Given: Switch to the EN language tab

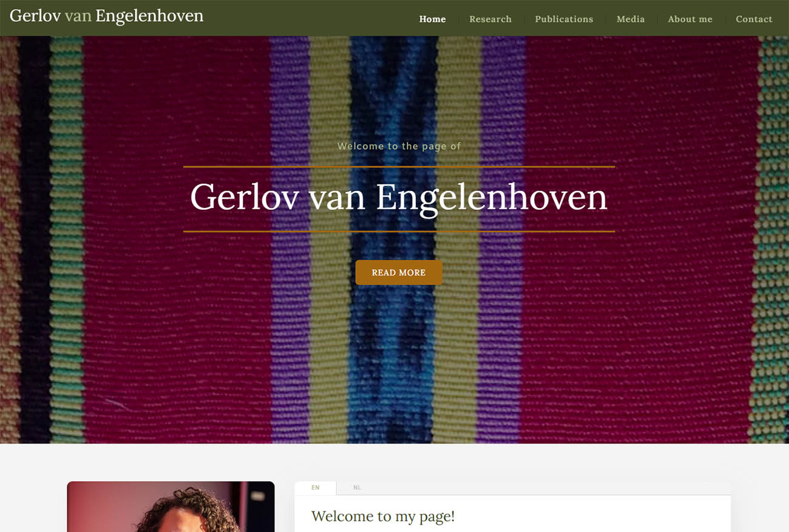Looking at the screenshot, I should click(315, 488).
